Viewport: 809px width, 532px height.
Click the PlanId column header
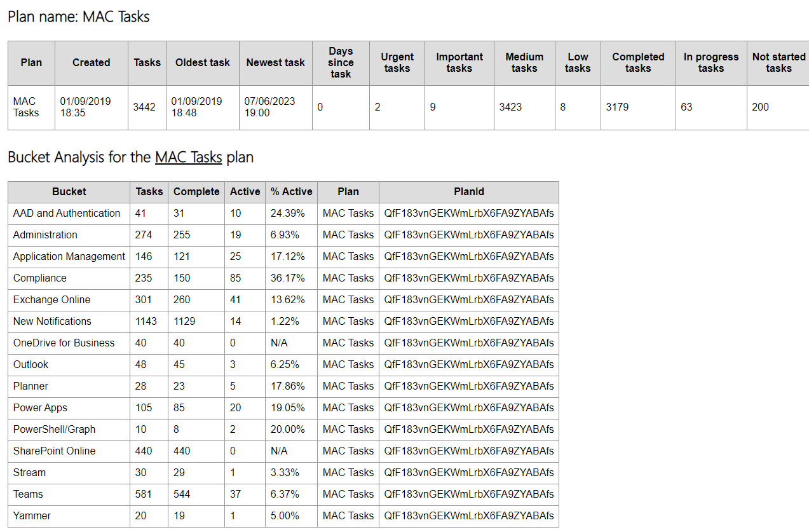click(x=468, y=192)
